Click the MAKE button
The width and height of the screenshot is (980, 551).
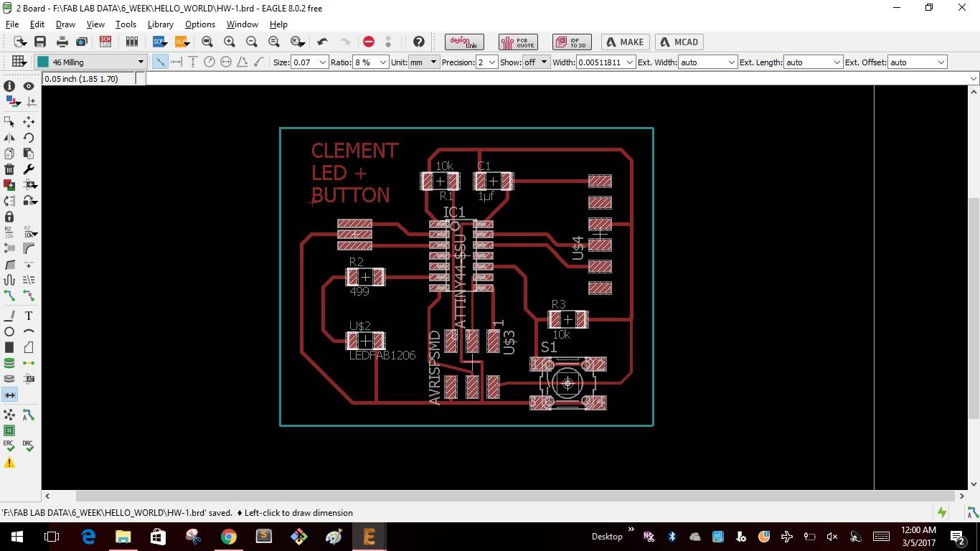pyautogui.click(x=625, y=42)
